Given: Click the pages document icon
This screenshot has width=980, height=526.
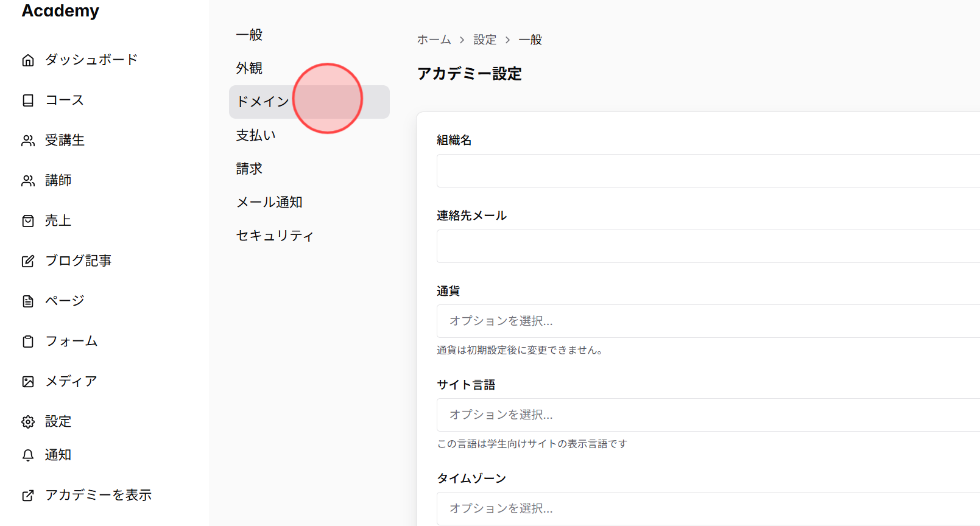Looking at the screenshot, I should click(x=28, y=301).
